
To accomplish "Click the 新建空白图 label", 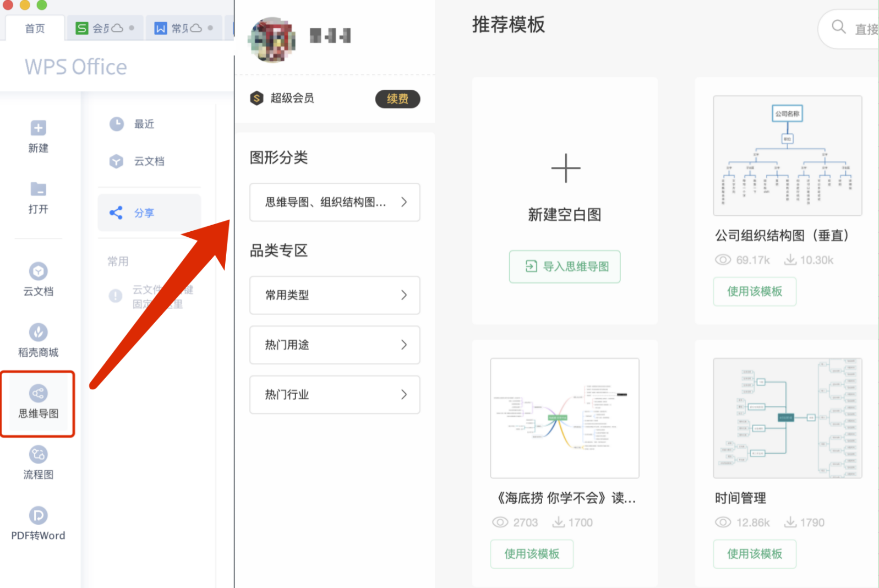I will pos(565,214).
